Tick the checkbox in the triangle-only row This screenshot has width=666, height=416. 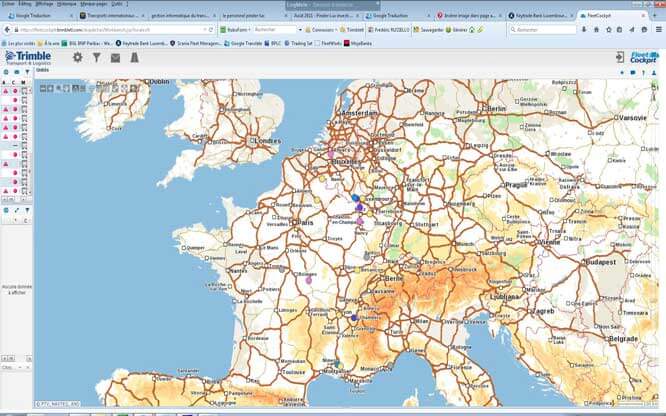point(24,164)
